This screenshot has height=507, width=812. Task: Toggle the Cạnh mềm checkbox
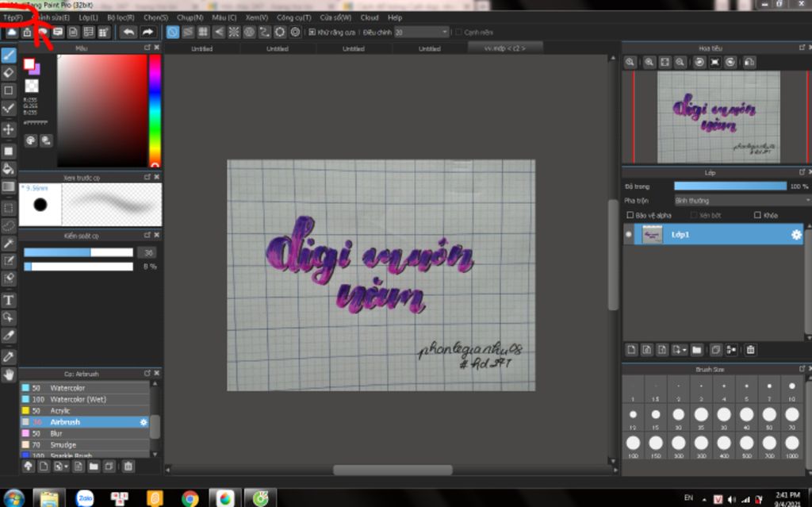(458, 33)
